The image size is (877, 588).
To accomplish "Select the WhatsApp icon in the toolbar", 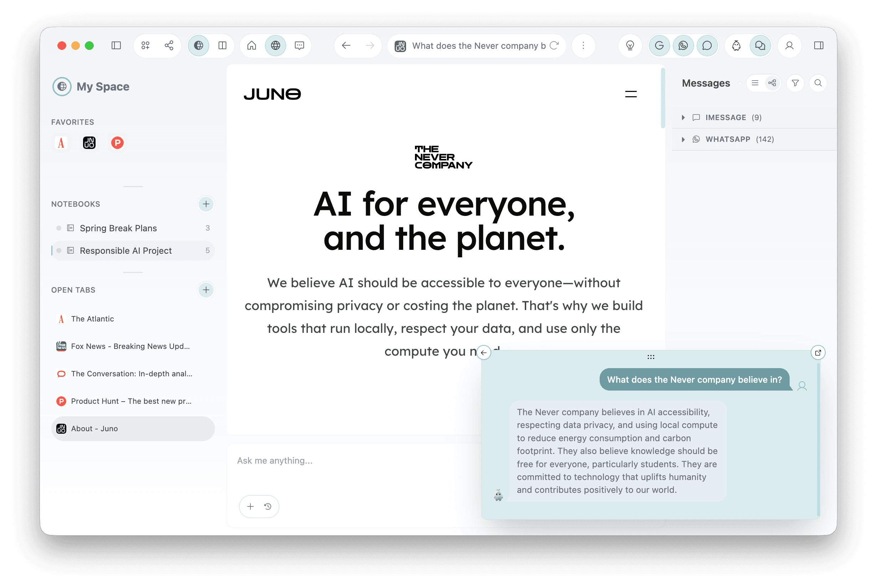I will click(x=683, y=45).
